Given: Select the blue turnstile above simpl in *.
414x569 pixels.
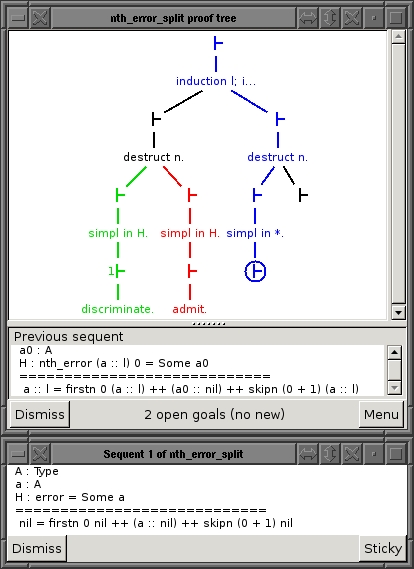Looking at the screenshot, I should 257,195.
